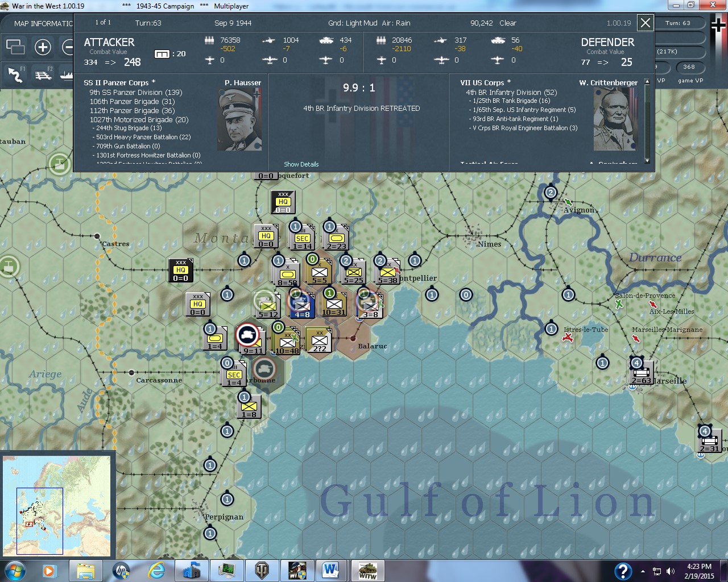This screenshot has height=582, width=728.
Task: Click the 5=5 infantry unit counter
Action: tap(319, 273)
